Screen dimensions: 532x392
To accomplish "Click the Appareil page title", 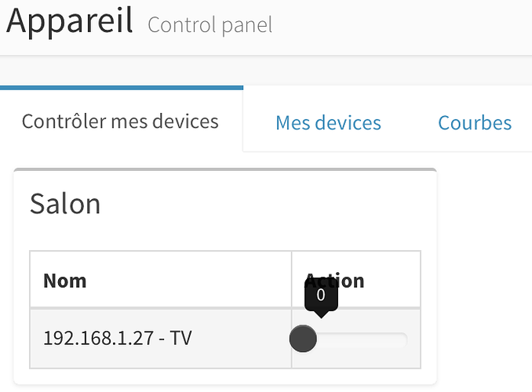I will (70, 21).
